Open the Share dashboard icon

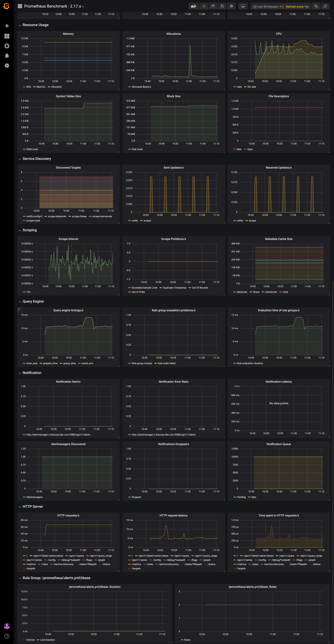pyautogui.click(x=213, y=6)
